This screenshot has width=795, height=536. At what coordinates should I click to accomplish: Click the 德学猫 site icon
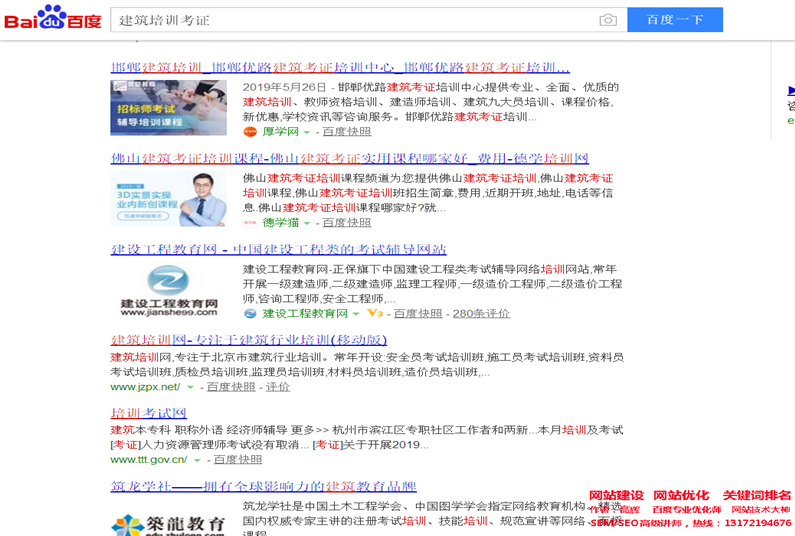click(x=250, y=223)
